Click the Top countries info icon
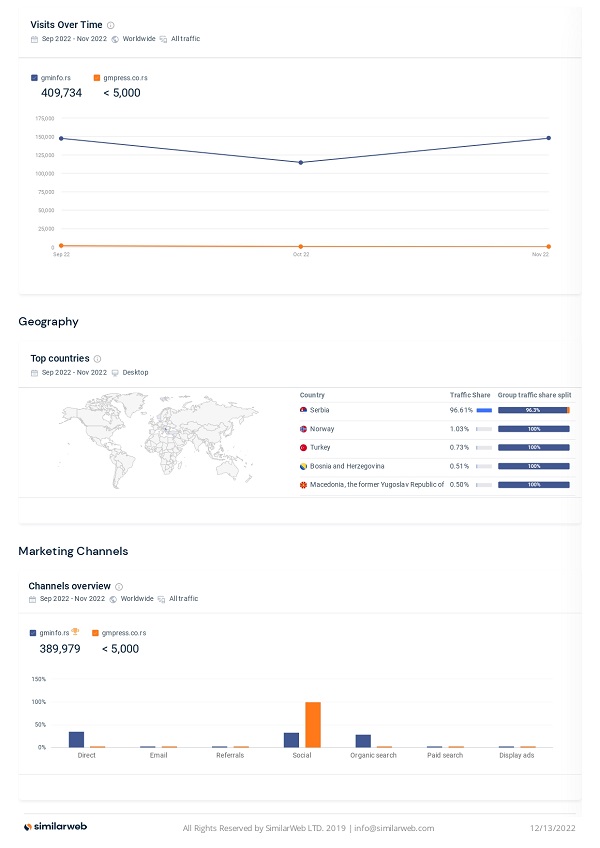 coord(97,359)
